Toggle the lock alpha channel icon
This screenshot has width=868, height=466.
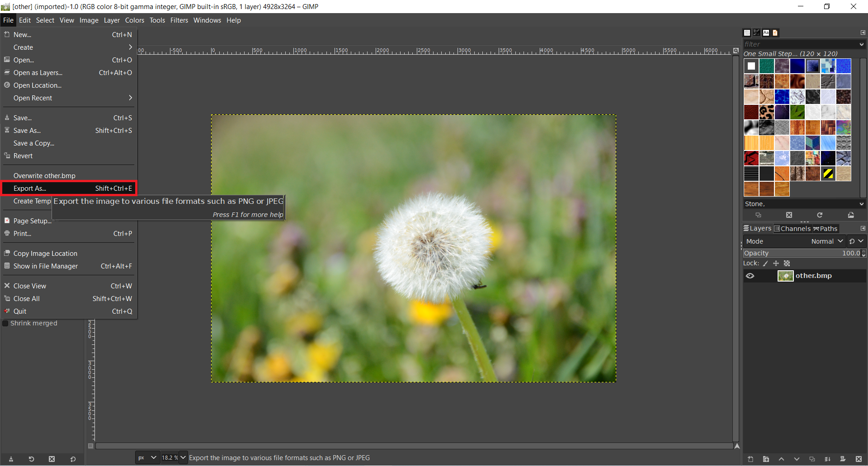pyautogui.click(x=787, y=264)
